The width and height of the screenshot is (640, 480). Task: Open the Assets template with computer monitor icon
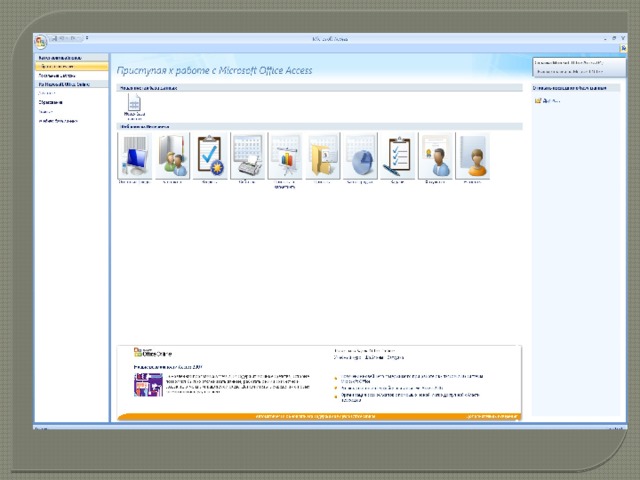[135, 156]
